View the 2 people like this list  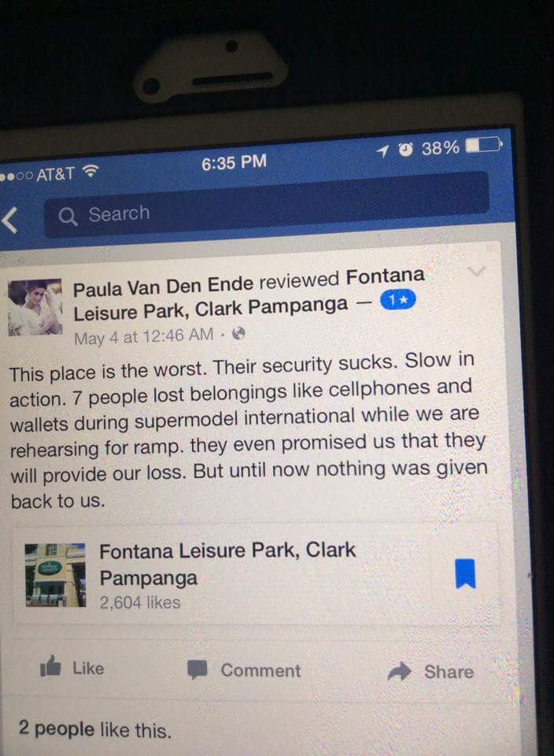click(95, 729)
